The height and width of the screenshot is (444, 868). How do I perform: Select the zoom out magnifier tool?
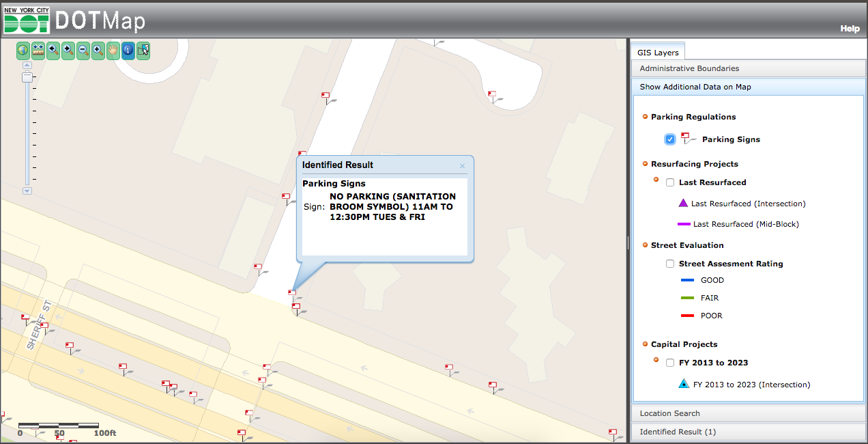pos(83,50)
